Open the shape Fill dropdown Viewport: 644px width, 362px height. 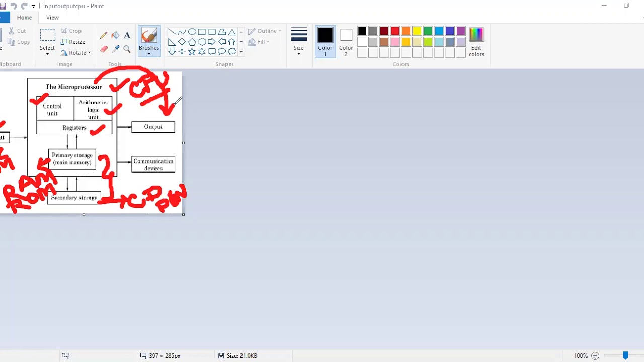click(x=259, y=42)
